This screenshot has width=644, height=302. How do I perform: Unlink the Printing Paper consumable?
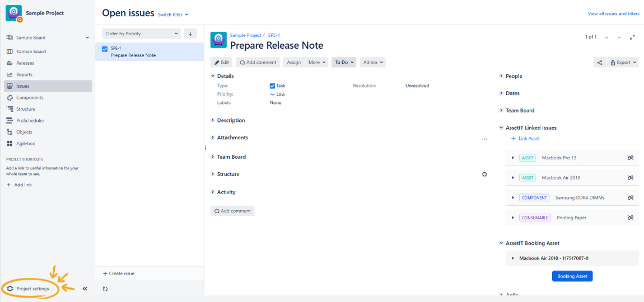click(630, 218)
